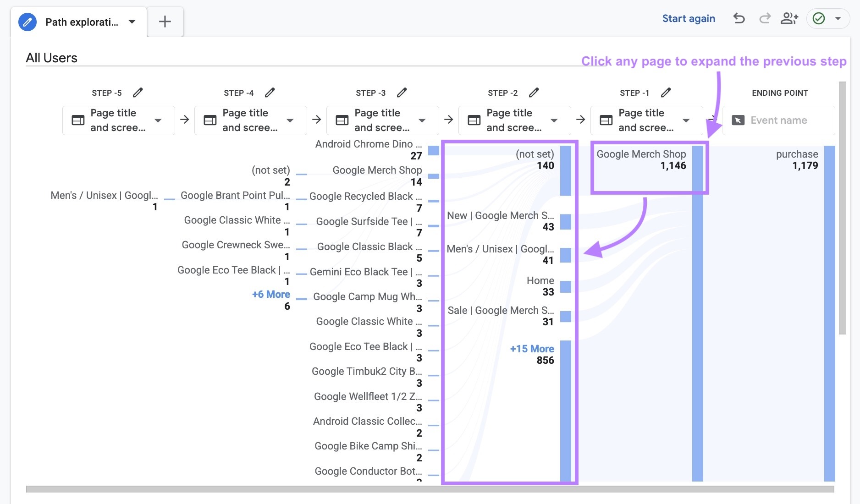Select the purchase ending point node

797,160
